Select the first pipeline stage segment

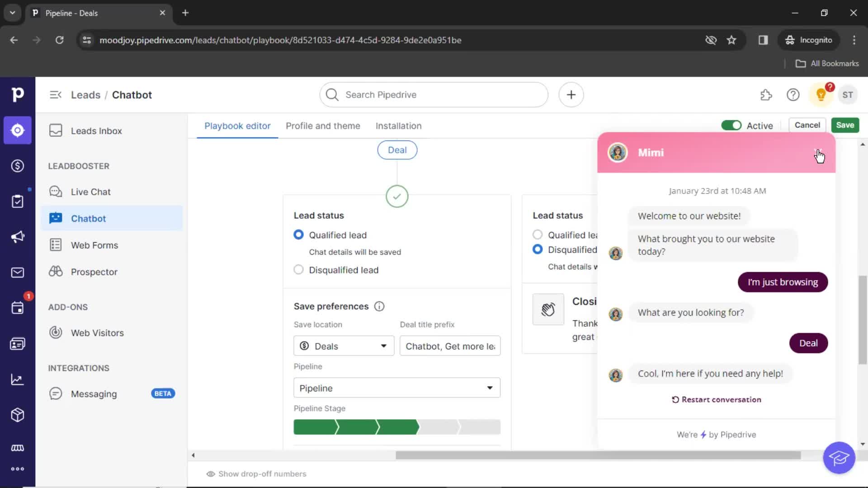click(x=315, y=427)
